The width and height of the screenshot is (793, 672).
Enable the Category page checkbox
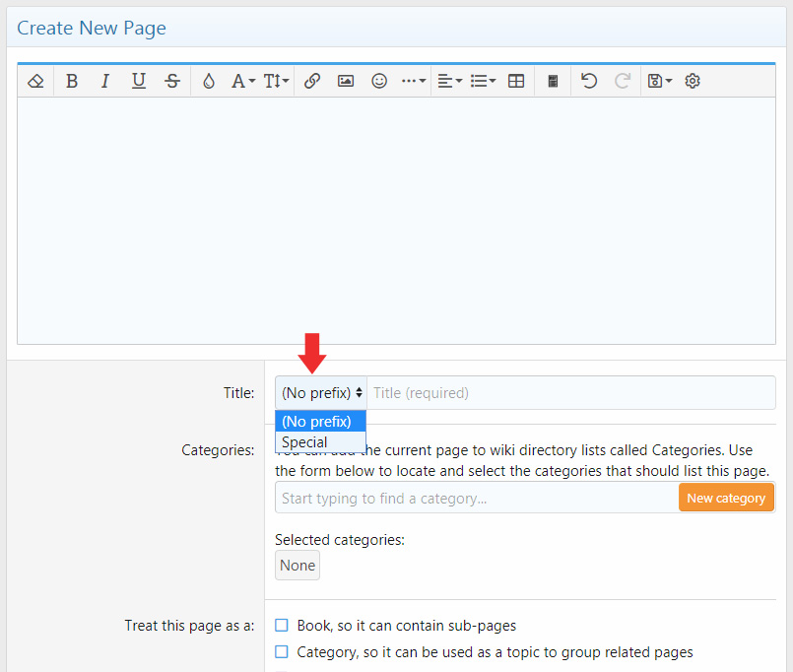282,651
